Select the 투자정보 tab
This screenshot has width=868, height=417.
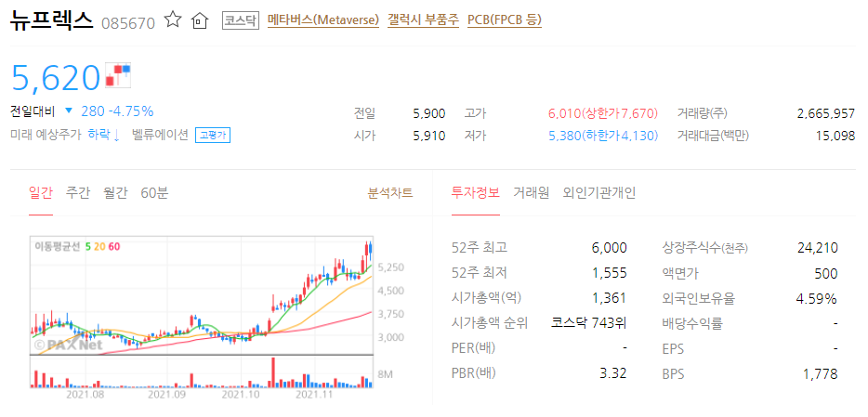click(x=476, y=193)
